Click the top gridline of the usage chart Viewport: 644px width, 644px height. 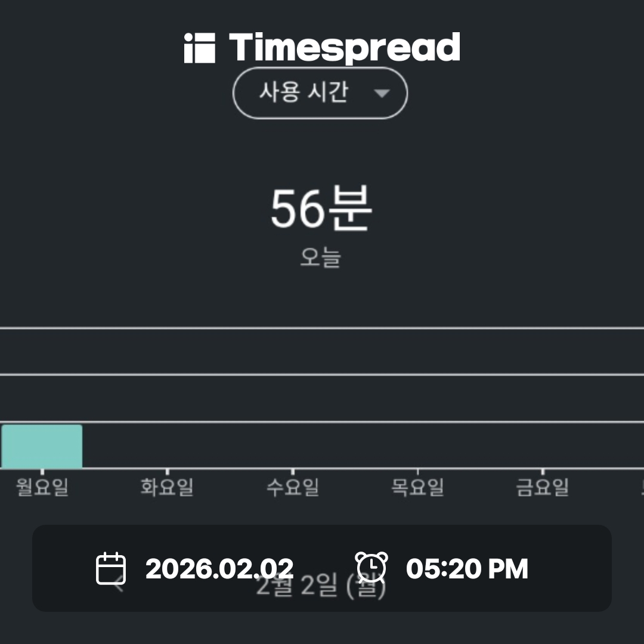(322, 328)
